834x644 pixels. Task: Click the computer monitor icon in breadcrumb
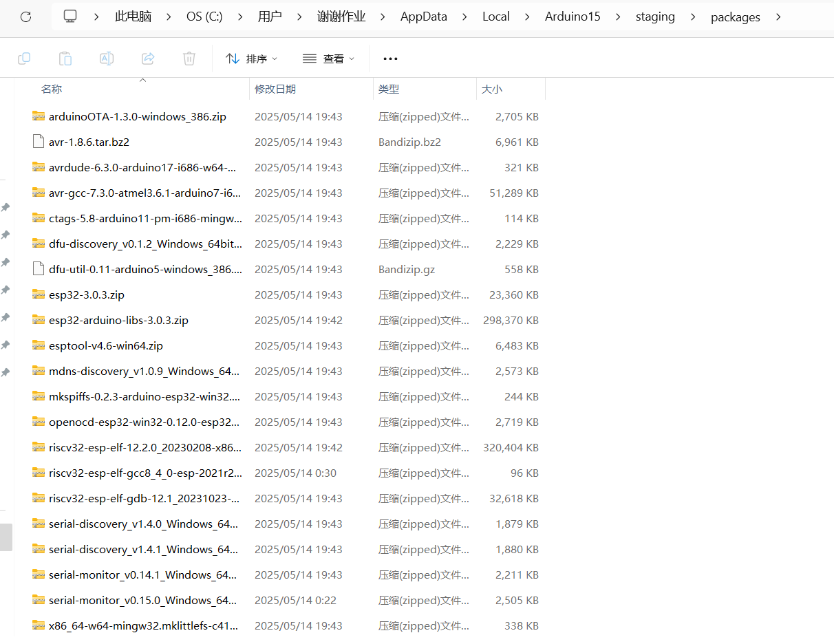(x=70, y=17)
